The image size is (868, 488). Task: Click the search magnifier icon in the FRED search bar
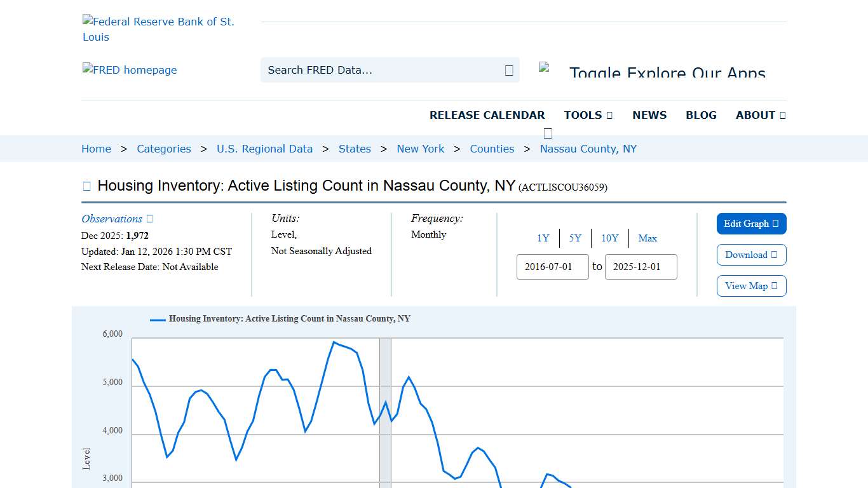(508, 70)
